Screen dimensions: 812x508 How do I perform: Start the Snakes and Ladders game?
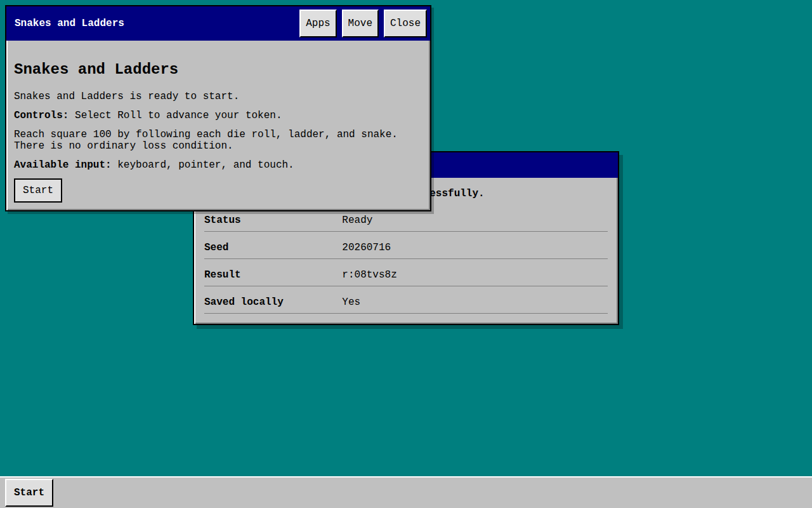point(38,190)
